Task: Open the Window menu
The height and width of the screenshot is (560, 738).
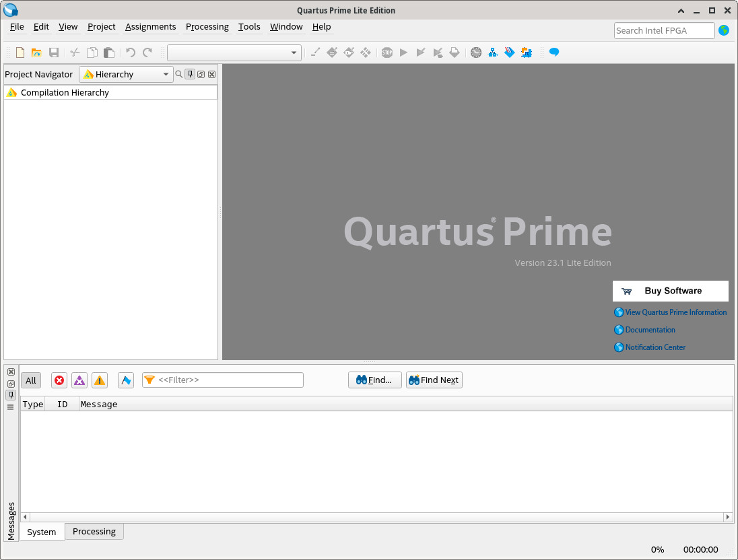Action: click(286, 27)
